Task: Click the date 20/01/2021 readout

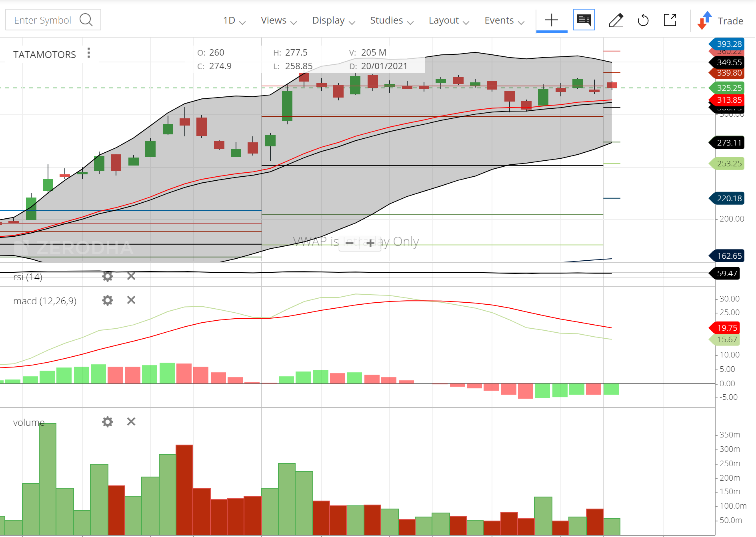Action: (378, 66)
